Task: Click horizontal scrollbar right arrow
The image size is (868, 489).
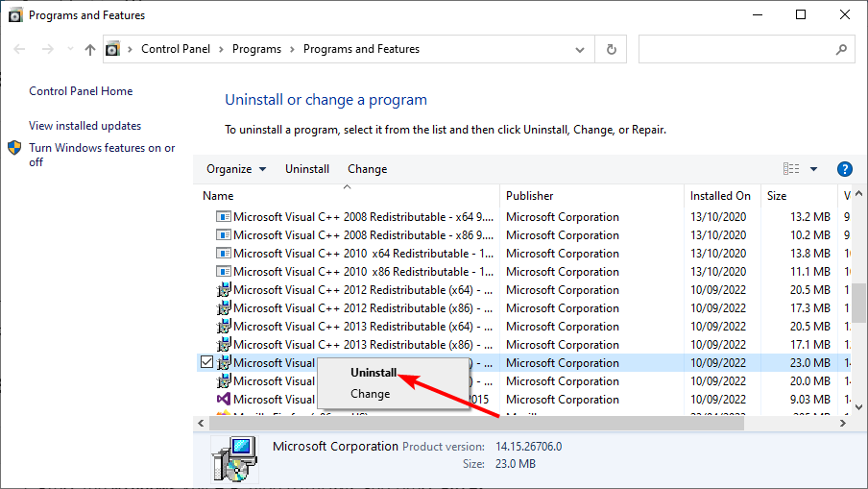Action: 842,423
